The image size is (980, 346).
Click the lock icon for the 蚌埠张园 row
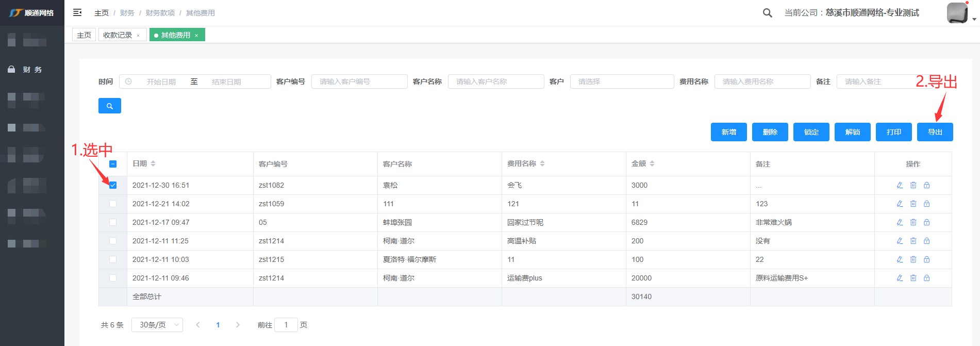coord(926,222)
